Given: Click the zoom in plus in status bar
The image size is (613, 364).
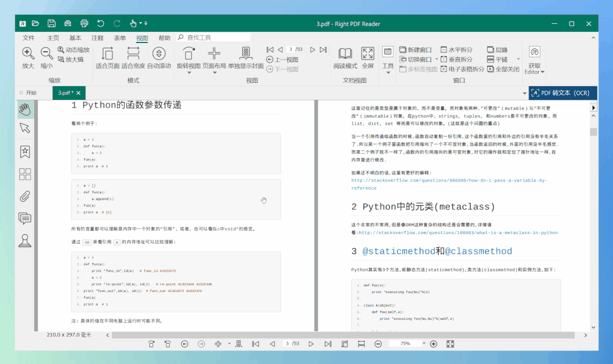Looking at the screenshot, I should [x=434, y=344].
